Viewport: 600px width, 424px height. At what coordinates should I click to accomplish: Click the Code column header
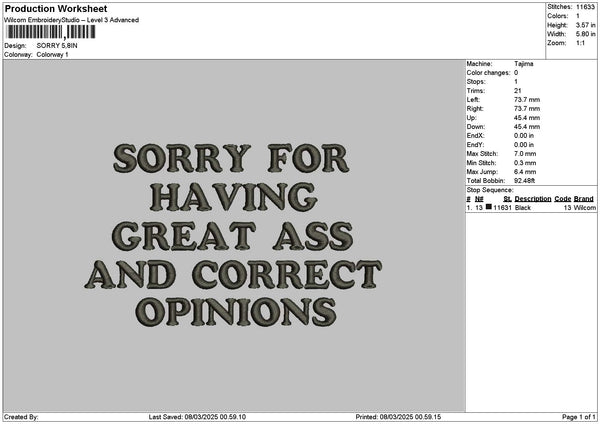[x=562, y=199]
